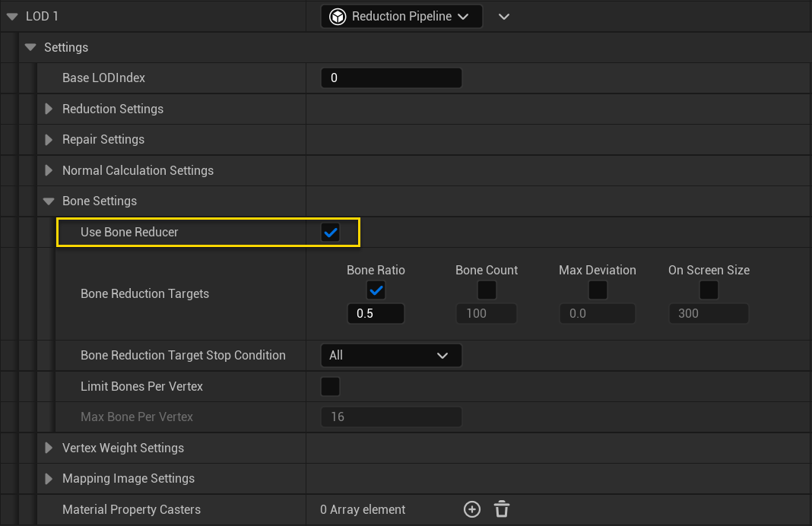Click the trash icon to clear Material Property Casters
The image size is (812, 526).
501,509
